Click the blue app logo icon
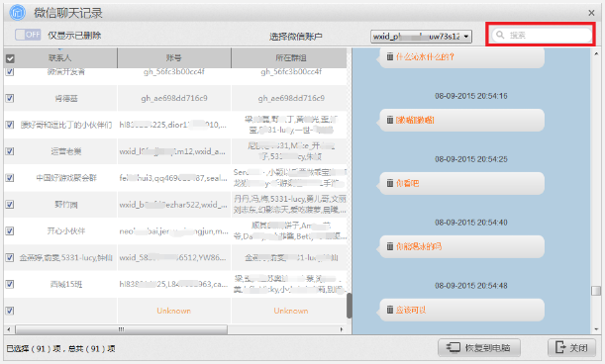 [18, 12]
